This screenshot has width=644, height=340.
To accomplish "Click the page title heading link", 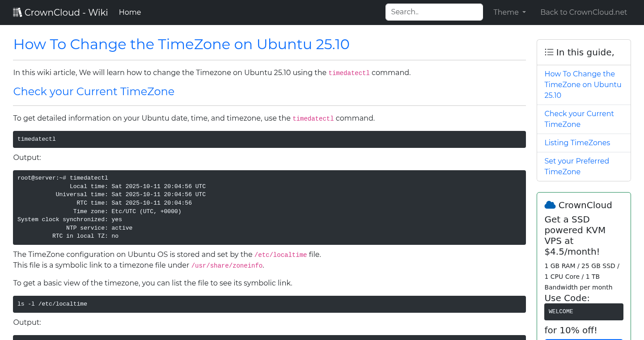I will [x=181, y=44].
